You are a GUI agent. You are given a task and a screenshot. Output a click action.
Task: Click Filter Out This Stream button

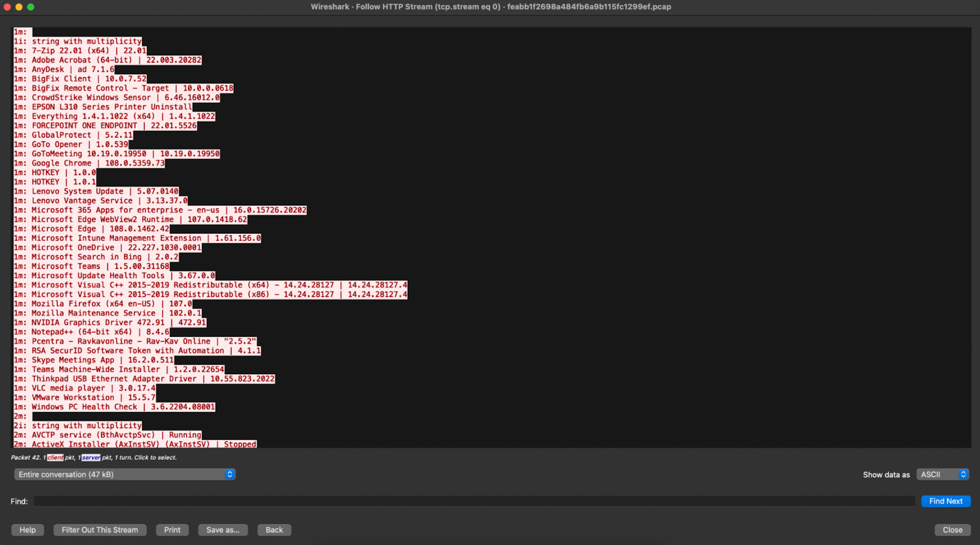pyautogui.click(x=100, y=530)
